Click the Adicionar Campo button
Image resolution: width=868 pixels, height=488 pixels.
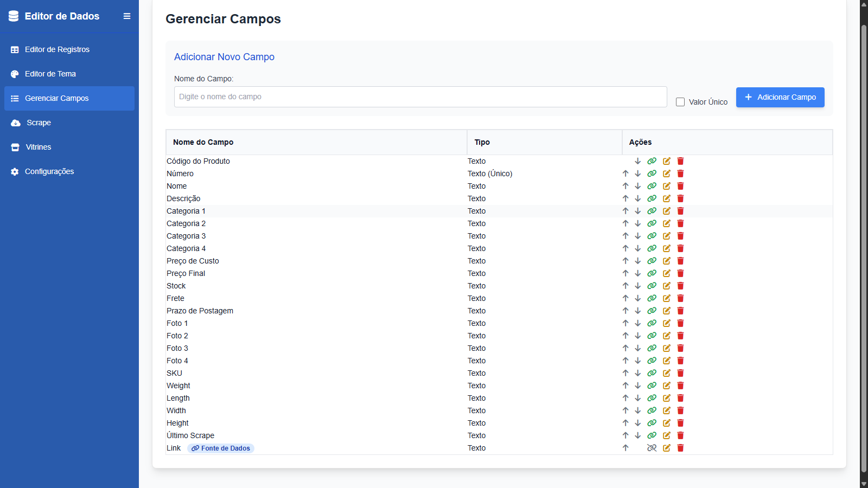coord(780,97)
